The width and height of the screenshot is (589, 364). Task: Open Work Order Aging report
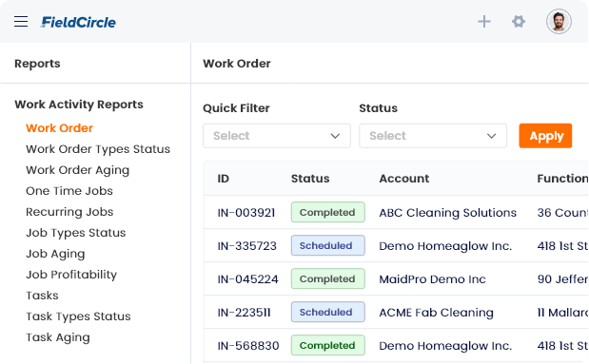(78, 170)
